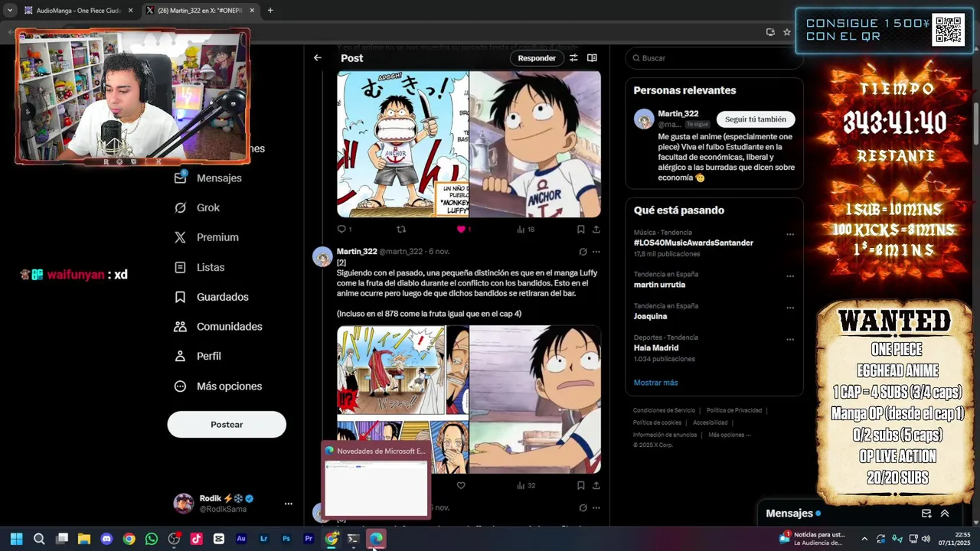The height and width of the screenshot is (551, 980).
Task: Open Grok in the sidebar
Action: (197, 207)
